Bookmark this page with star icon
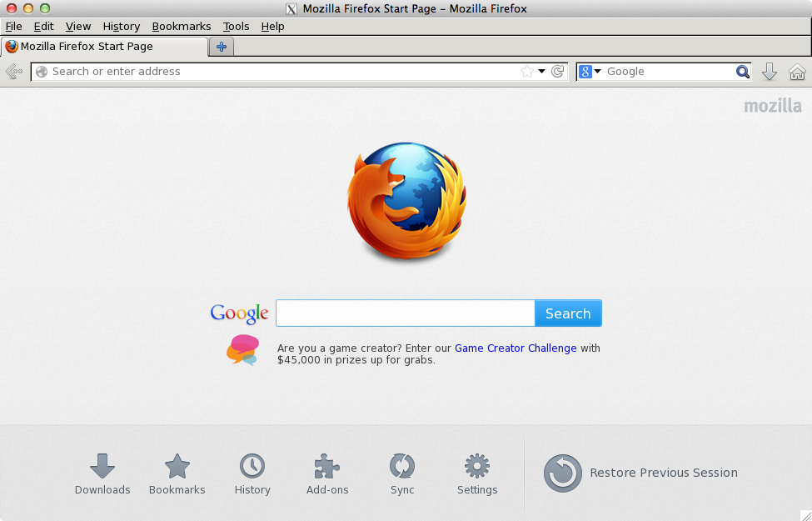The image size is (812, 521). pyautogui.click(x=526, y=72)
